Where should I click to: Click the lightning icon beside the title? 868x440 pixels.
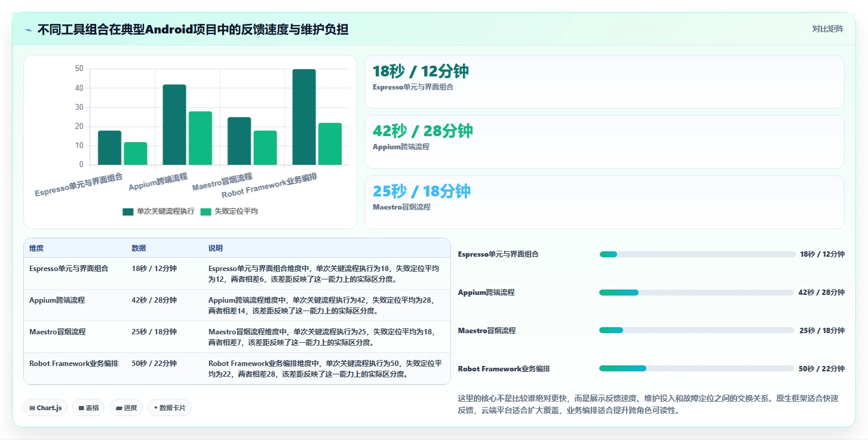pyautogui.click(x=28, y=29)
